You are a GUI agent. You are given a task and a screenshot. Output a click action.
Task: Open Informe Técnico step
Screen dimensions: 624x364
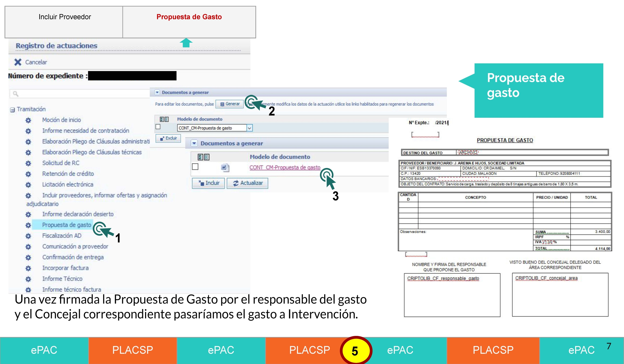pos(62,279)
